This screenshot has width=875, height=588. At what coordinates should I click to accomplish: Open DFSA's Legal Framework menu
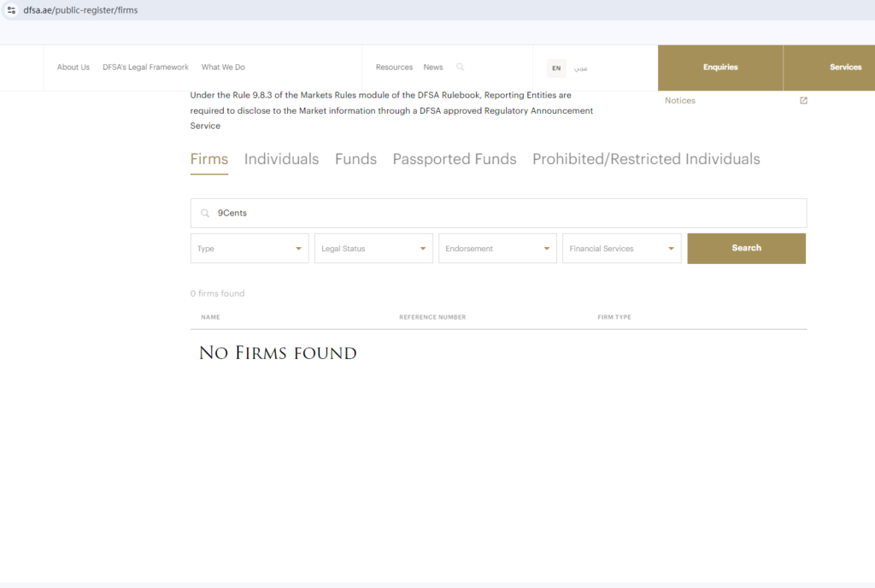tap(145, 67)
